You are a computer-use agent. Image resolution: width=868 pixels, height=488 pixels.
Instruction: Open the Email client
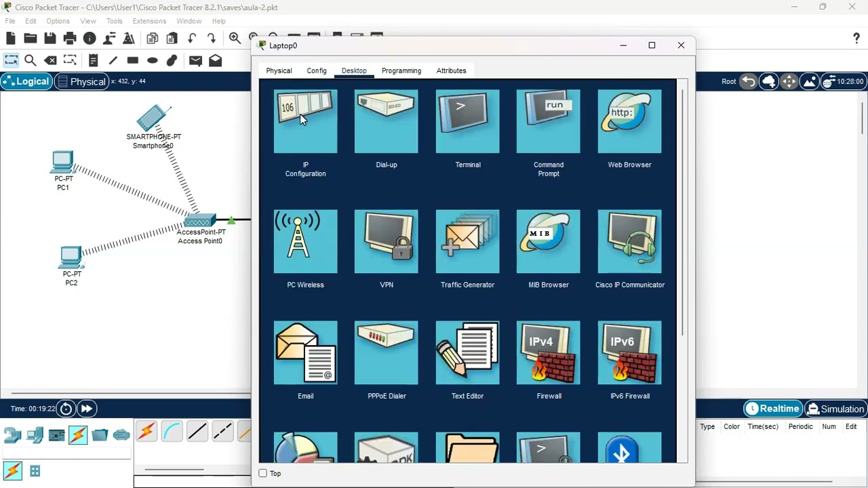point(305,353)
